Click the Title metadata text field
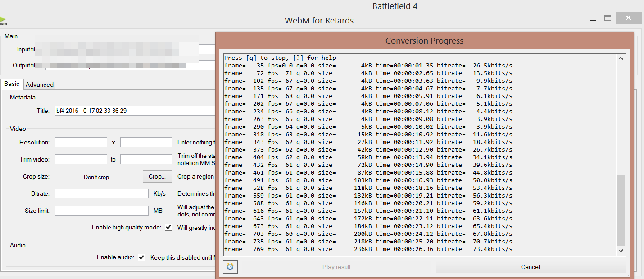The image size is (644, 279). tap(135, 111)
